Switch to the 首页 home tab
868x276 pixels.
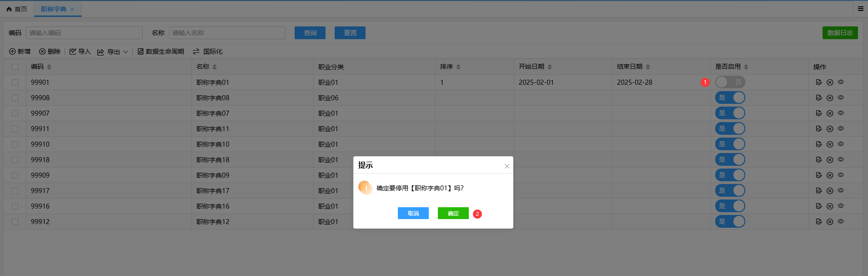[x=17, y=9]
